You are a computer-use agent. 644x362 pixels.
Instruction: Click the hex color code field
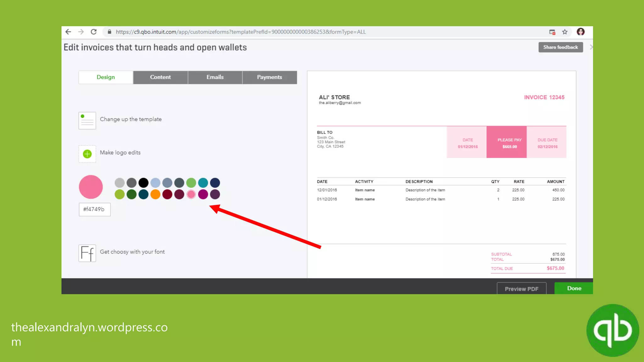click(95, 209)
